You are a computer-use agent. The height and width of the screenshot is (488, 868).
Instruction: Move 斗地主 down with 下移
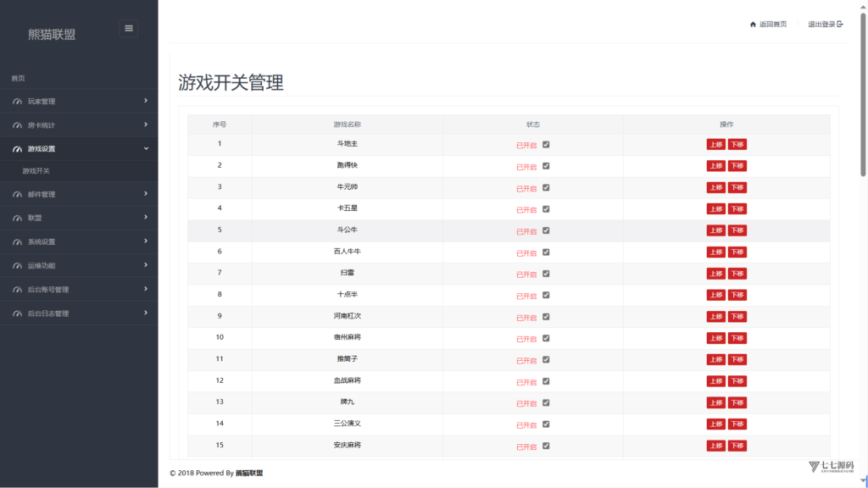coord(737,144)
